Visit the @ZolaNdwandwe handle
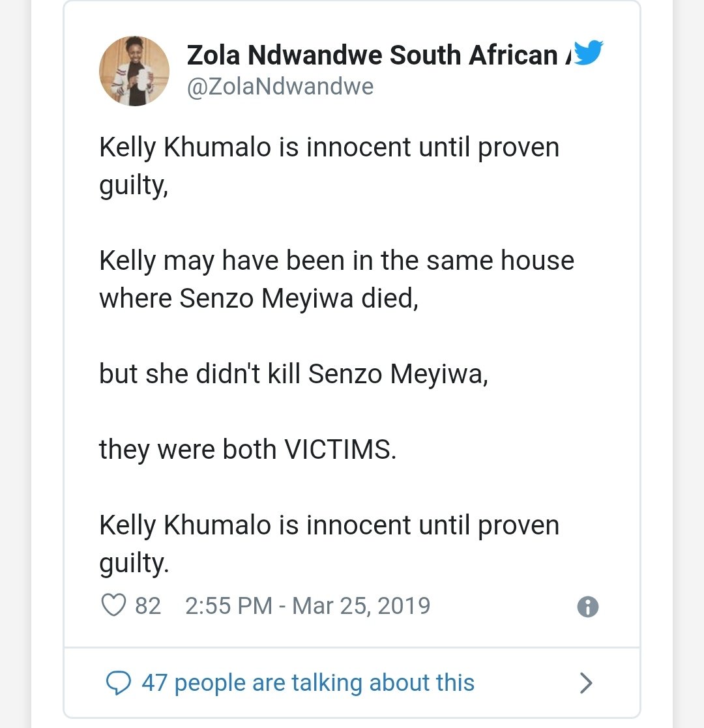This screenshot has height=728, width=704. (x=280, y=87)
